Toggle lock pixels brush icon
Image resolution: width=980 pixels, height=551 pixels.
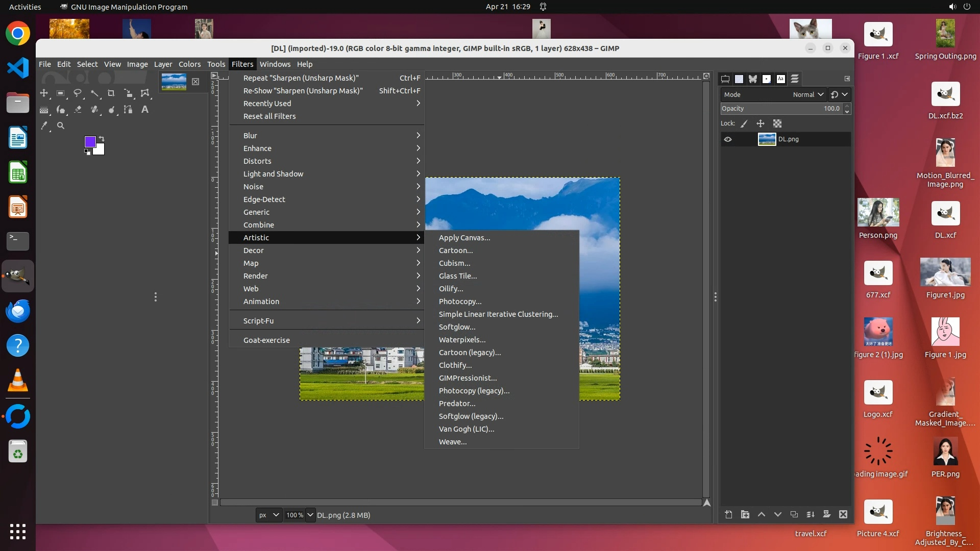[x=744, y=123]
